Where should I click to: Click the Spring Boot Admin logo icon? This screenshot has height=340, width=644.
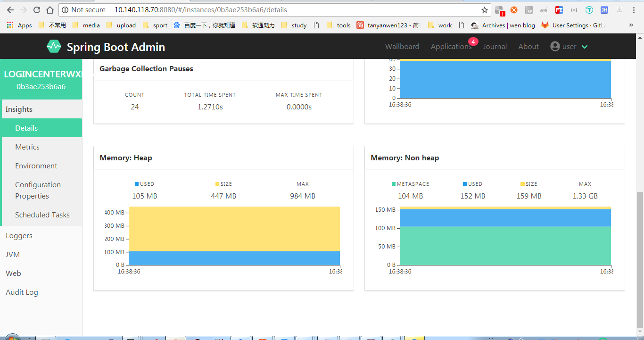[54, 47]
